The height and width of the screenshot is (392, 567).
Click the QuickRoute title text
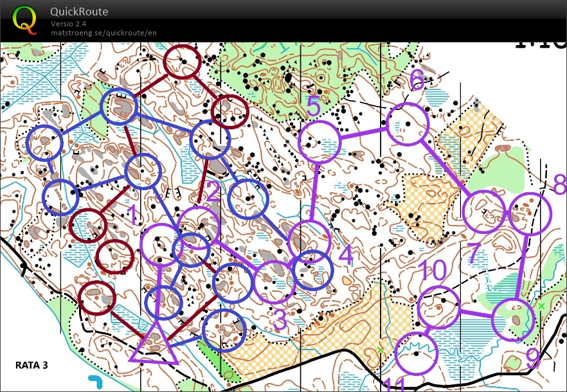(x=79, y=12)
